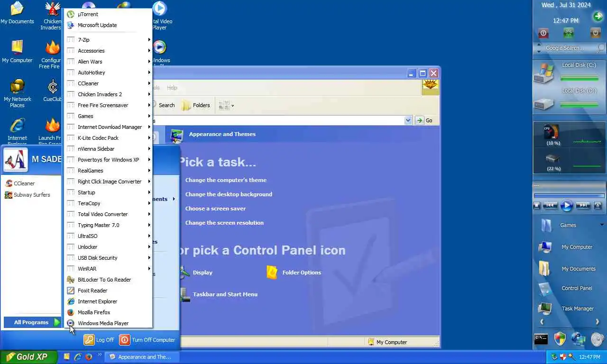Open the TeraCopy program folder
Image resolution: width=607 pixels, height=364 pixels.
[x=108, y=203]
